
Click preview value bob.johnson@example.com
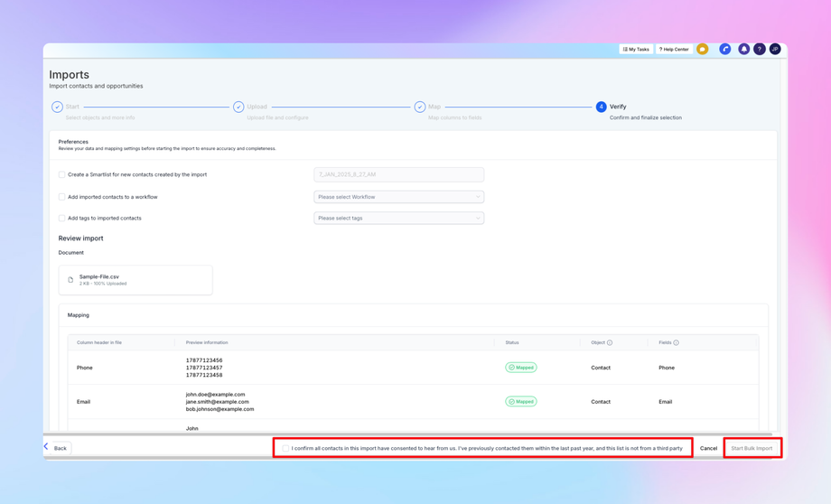click(219, 409)
